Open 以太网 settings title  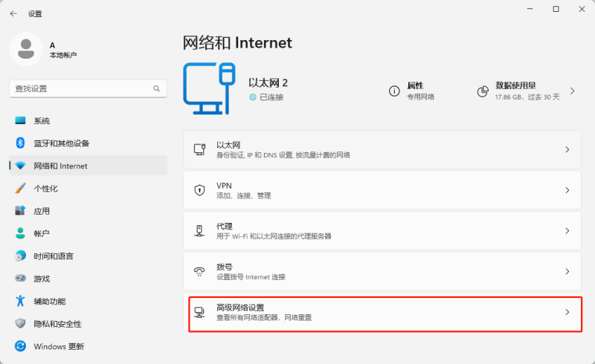[x=228, y=145]
